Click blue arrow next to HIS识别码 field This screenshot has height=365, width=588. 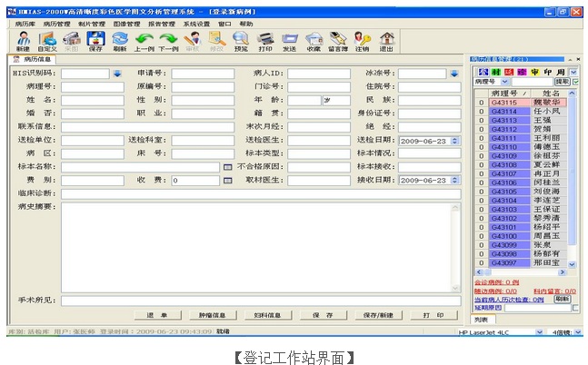tap(116, 73)
